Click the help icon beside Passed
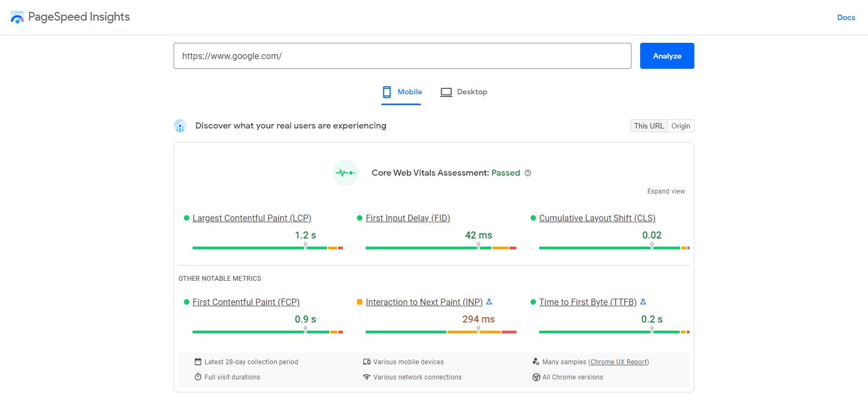The image size is (868, 406). 528,173
